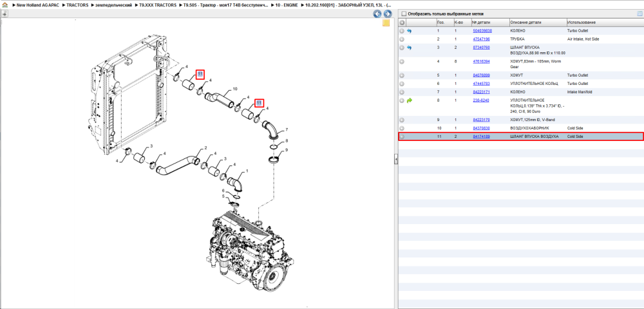This screenshot has height=309, width=644.
Task: Open part number link 47547196
Action: click(x=481, y=39)
